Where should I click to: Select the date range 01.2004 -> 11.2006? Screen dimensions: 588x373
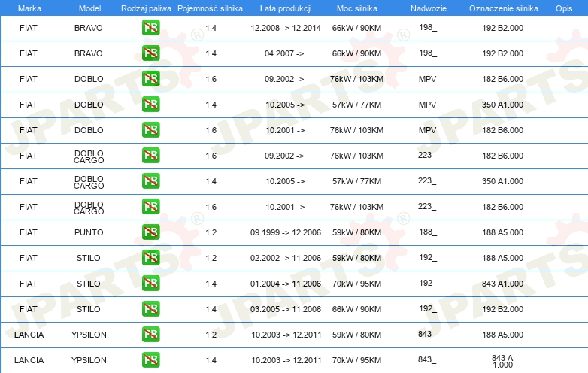point(286,284)
